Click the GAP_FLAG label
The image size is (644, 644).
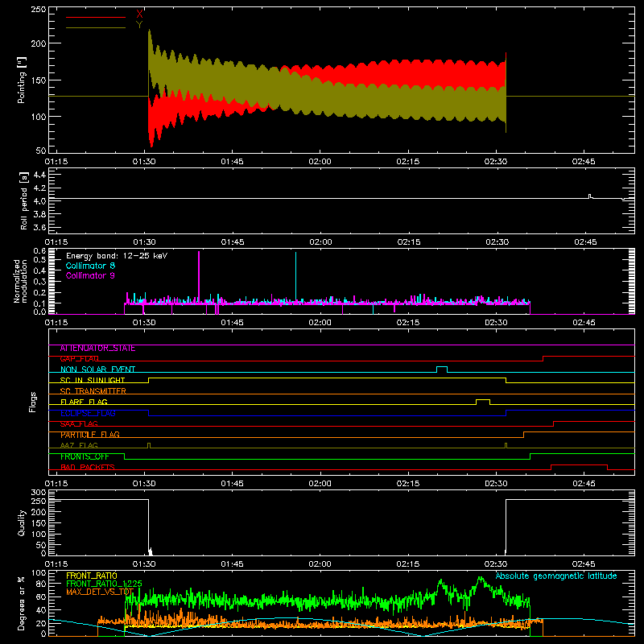click(79, 359)
